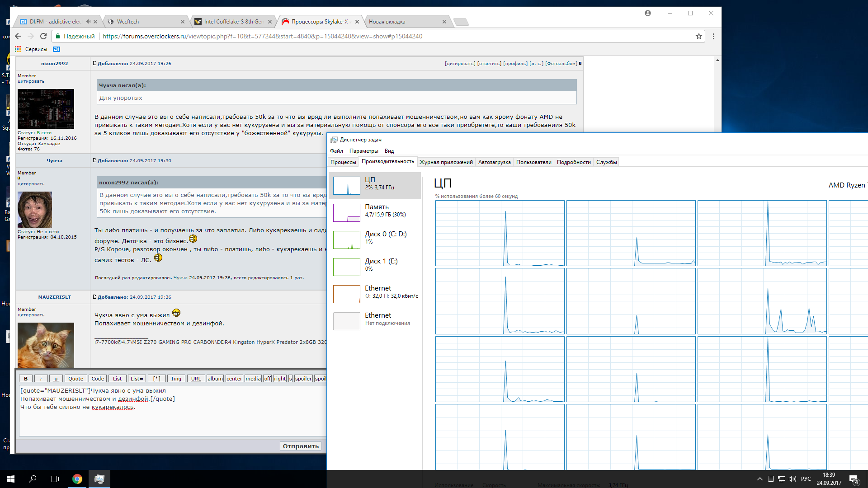Bookmark this page with the star icon

coord(699,36)
